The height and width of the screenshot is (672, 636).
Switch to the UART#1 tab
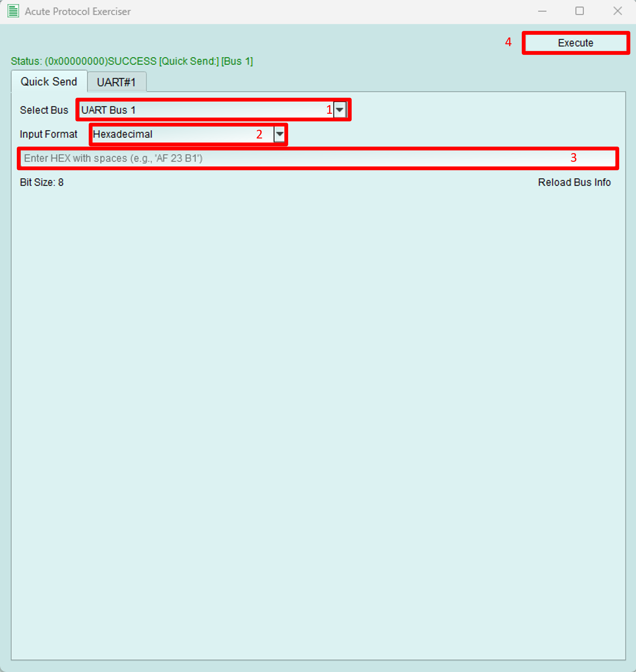116,82
